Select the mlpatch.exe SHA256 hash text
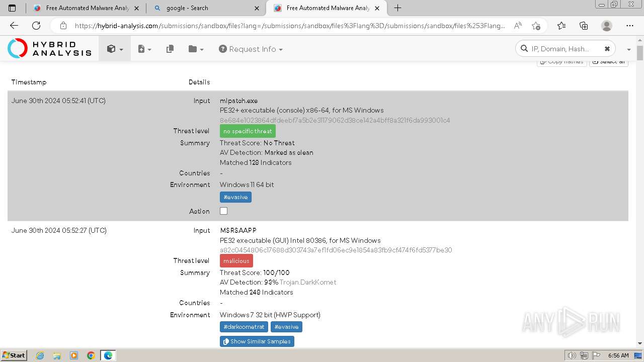 [x=335, y=120]
